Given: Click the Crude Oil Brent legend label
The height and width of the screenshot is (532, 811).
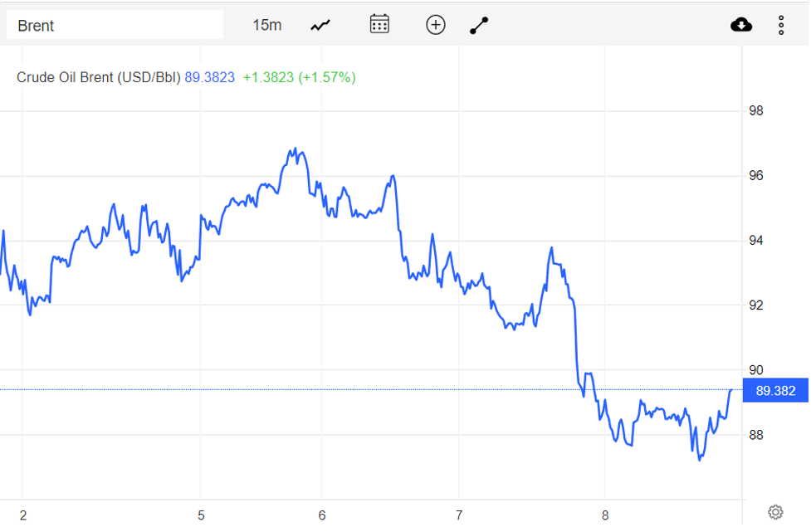Looking at the screenshot, I should pos(98,77).
